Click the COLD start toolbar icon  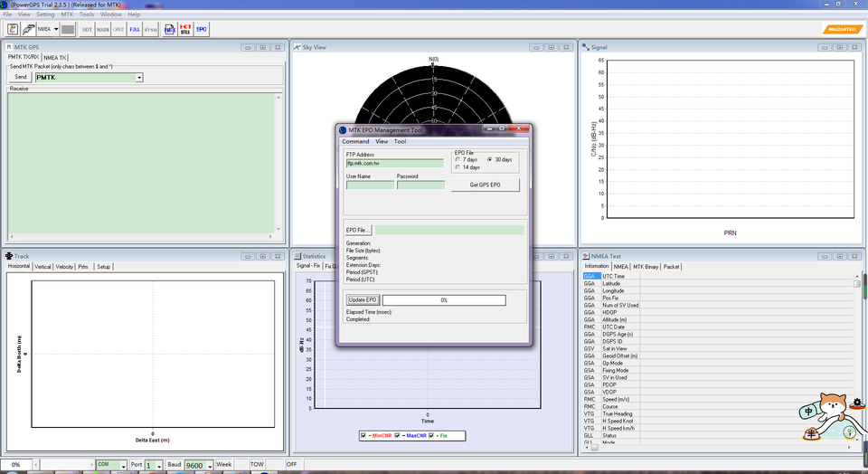pyautogui.click(x=118, y=29)
